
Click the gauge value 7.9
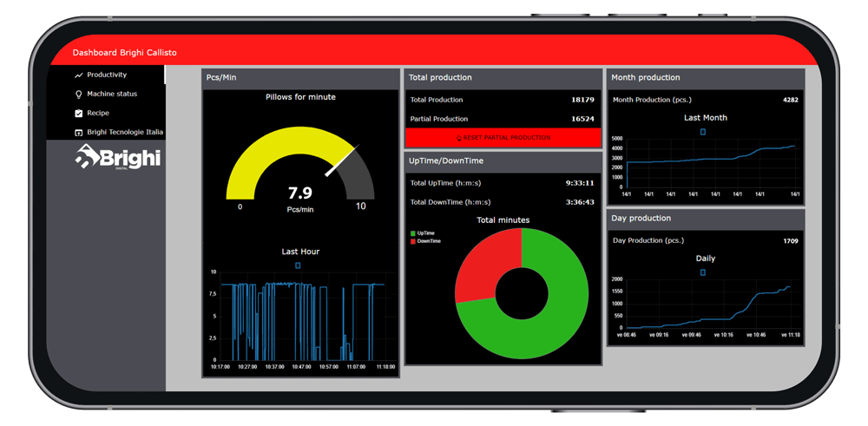pos(300,193)
